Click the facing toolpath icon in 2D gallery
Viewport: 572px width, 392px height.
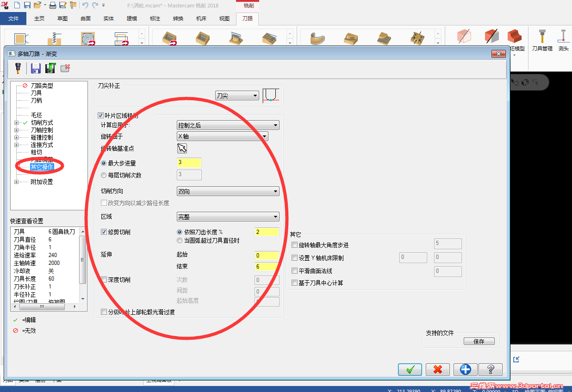point(121,39)
